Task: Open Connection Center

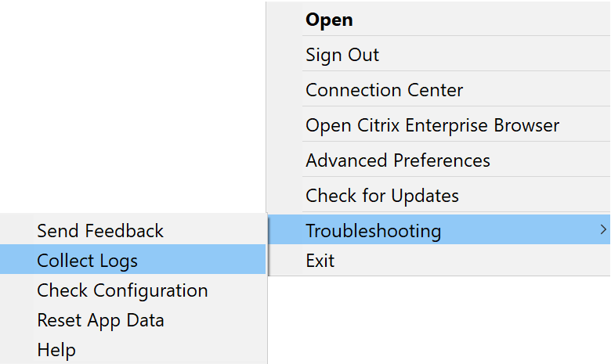Action: 384,90
